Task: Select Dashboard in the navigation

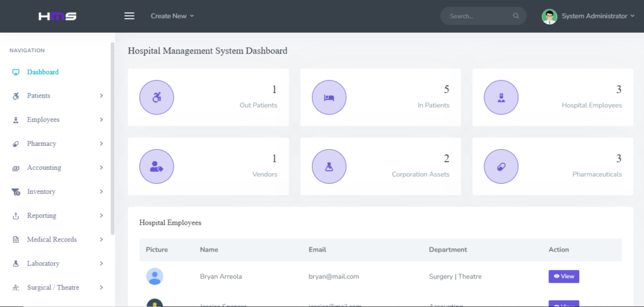Action: (43, 72)
